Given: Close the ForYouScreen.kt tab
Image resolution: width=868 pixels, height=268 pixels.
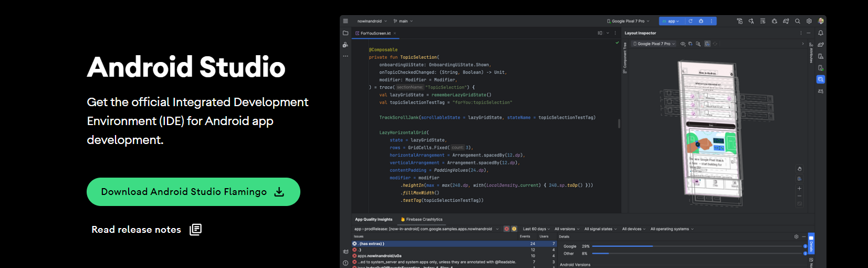Looking at the screenshot, I should click(x=395, y=33).
